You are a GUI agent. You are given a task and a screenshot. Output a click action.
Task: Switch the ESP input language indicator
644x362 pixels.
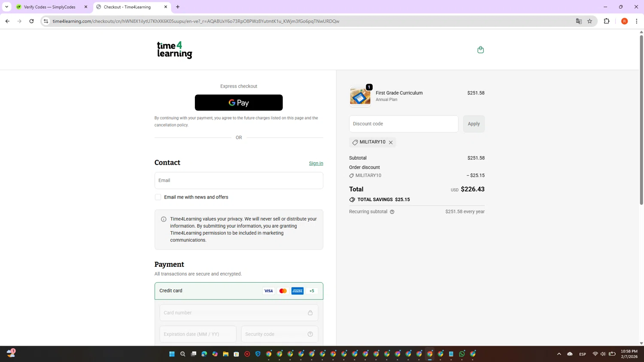point(583,354)
